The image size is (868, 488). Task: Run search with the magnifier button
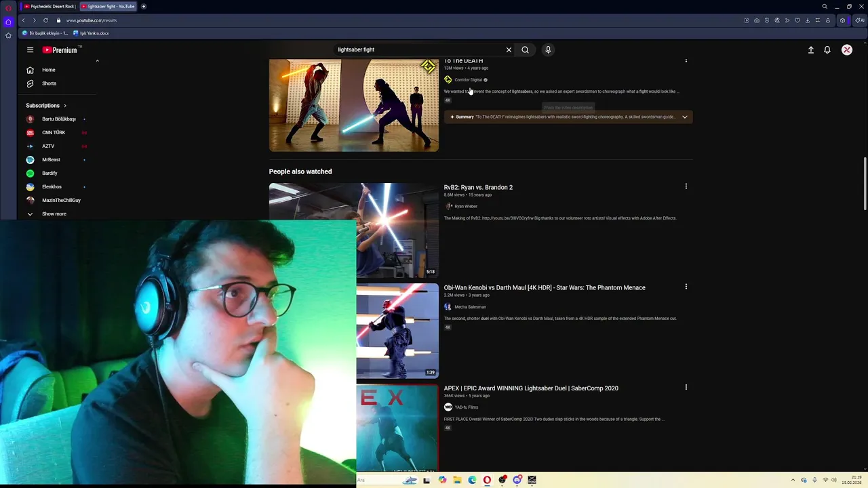525,49
